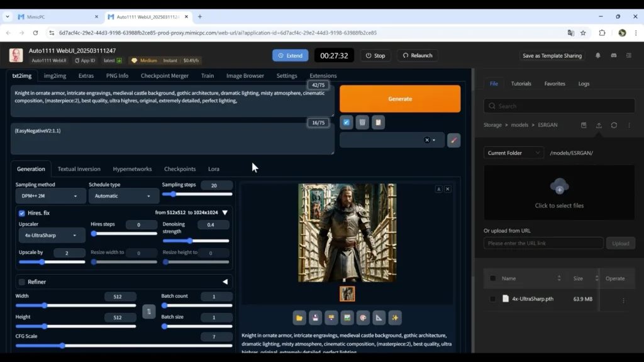Click the file Search input field
644x362 pixels.
coord(559,106)
